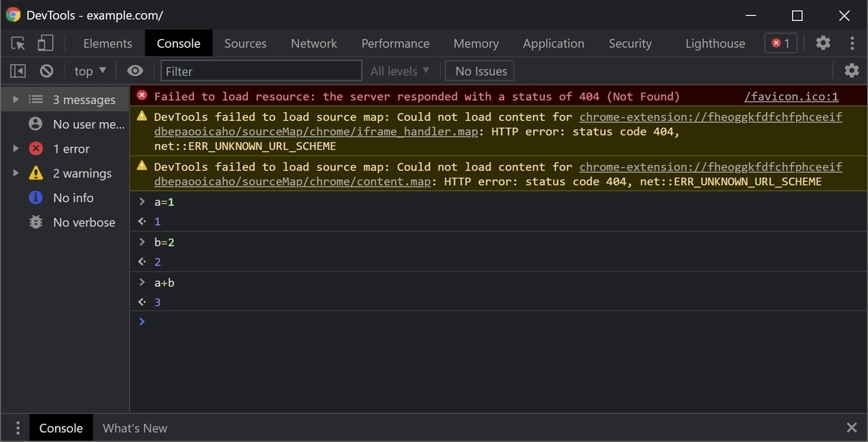
Task: Close the bottom drawer
Action: coord(851,428)
